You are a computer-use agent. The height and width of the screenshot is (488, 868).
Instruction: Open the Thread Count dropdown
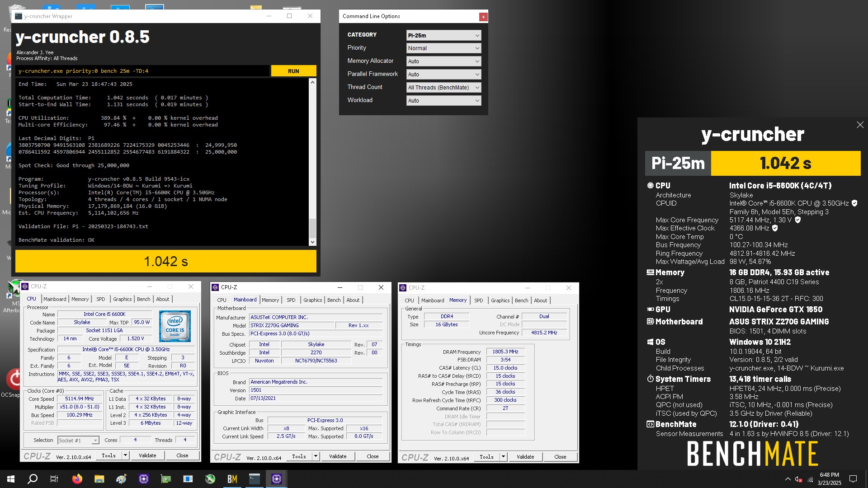pyautogui.click(x=443, y=88)
